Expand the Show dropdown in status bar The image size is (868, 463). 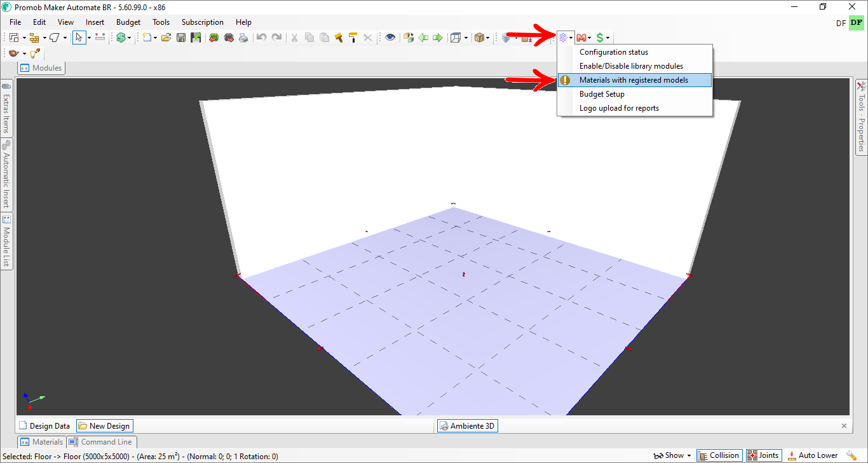[672, 455]
